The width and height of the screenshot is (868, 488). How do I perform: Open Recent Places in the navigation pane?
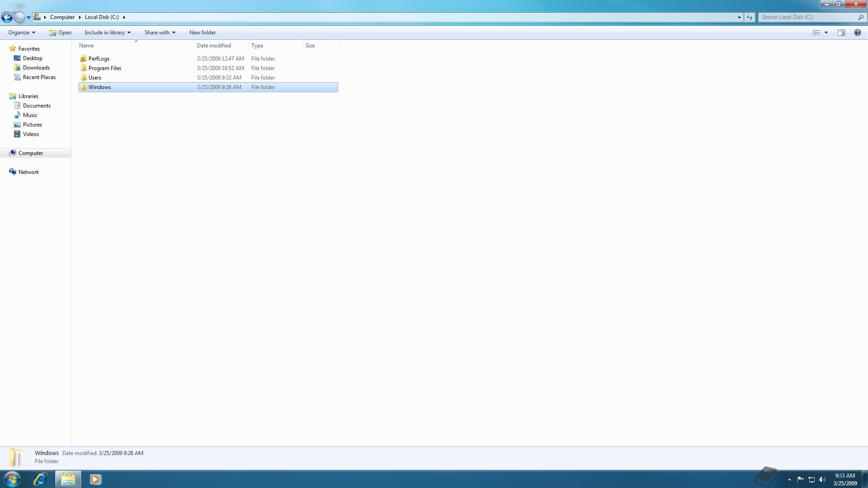pyautogui.click(x=39, y=77)
